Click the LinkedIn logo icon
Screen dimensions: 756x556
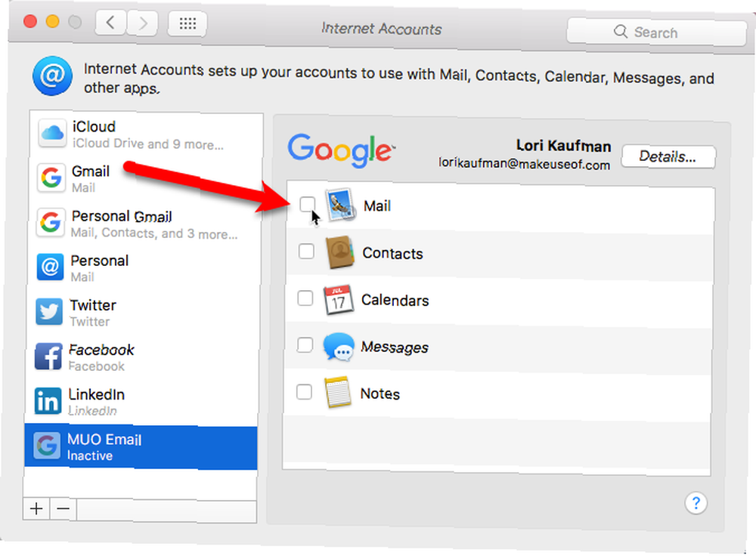pyautogui.click(x=48, y=401)
